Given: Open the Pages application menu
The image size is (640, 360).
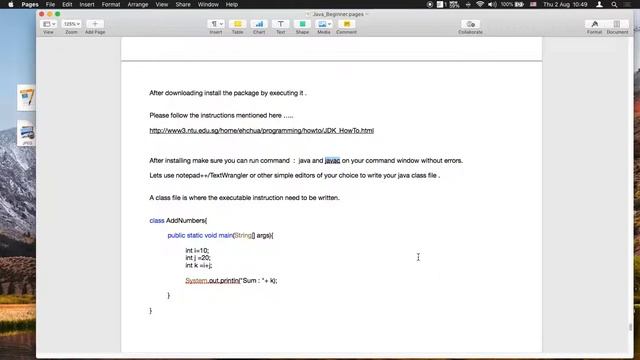Looking at the screenshot, I should tap(30, 4).
